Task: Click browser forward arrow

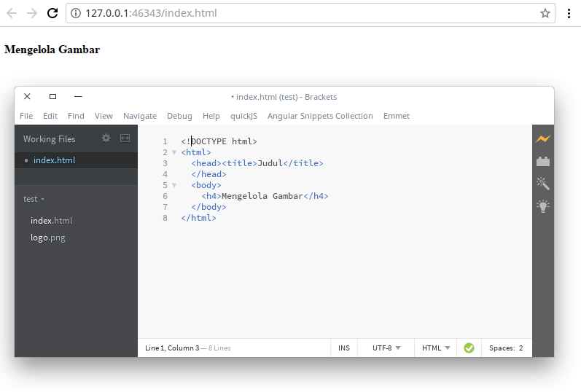Action: pyautogui.click(x=32, y=13)
